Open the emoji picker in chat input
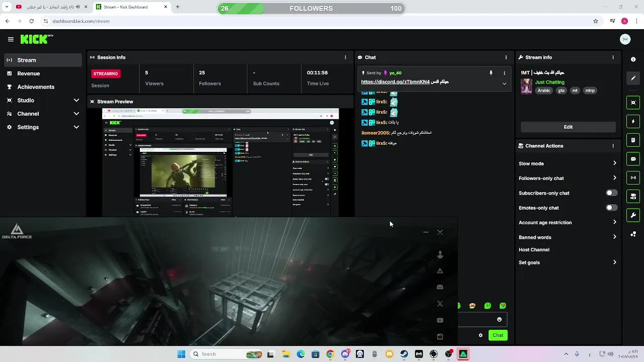Viewport: 644px width, 362px height. [499, 319]
